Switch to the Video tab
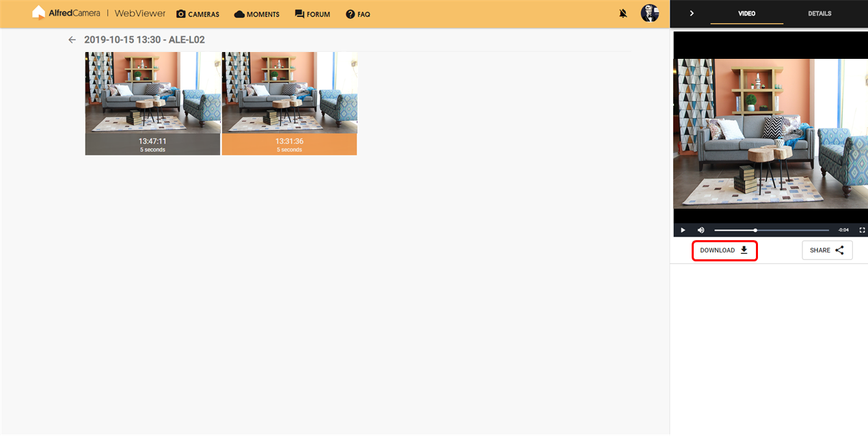The width and height of the screenshot is (868, 442). 747,13
